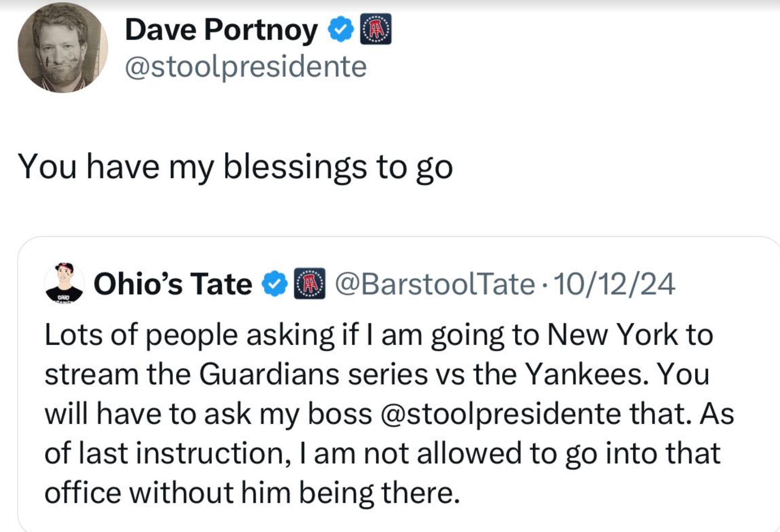Click the Barstool stool badge beside Ohio's Tate
Viewport: 780px width, 532px height.
point(310,284)
